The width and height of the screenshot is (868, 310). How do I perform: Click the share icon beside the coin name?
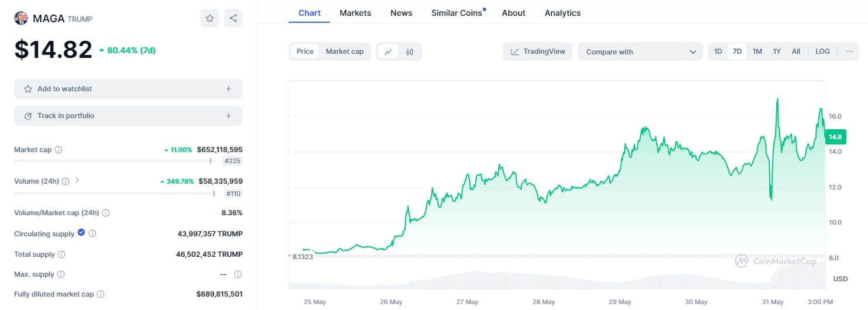(x=233, y=18)
